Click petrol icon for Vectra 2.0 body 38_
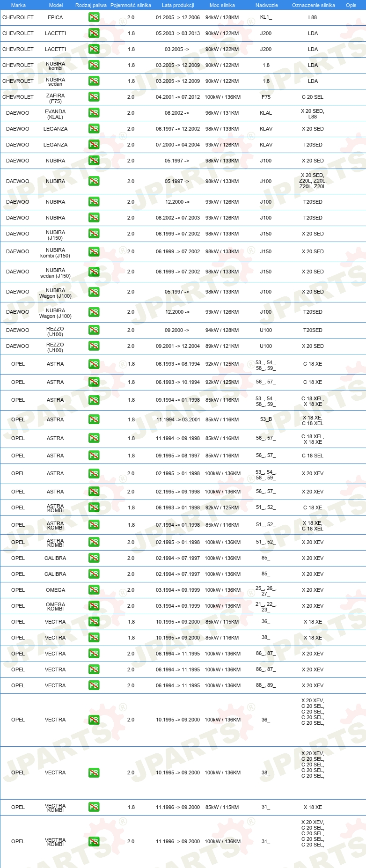 94,773
